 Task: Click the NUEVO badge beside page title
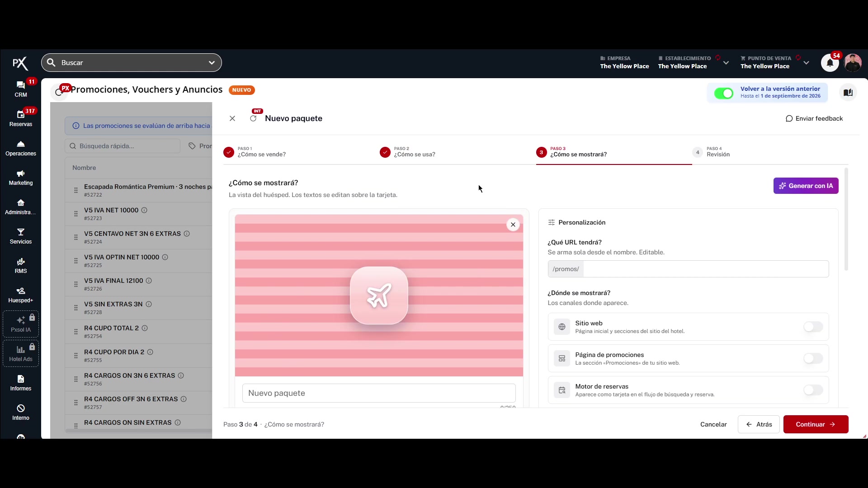coord(241,90)
